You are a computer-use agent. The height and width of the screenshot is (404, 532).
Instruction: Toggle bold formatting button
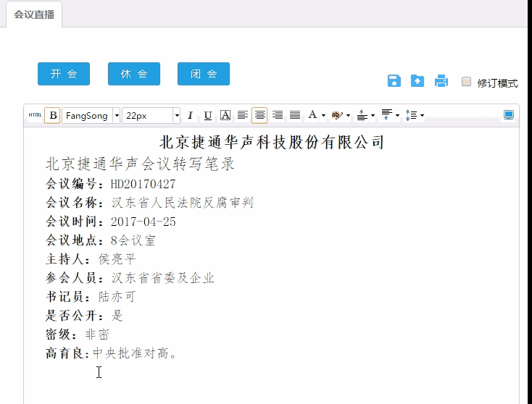[52, 115]
